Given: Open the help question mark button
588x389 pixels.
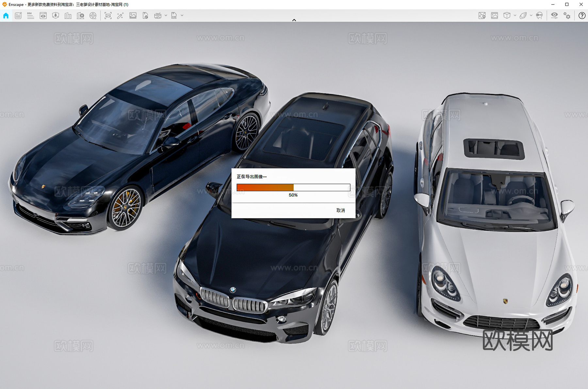Looking at the screenshot, I should (582, 16).
